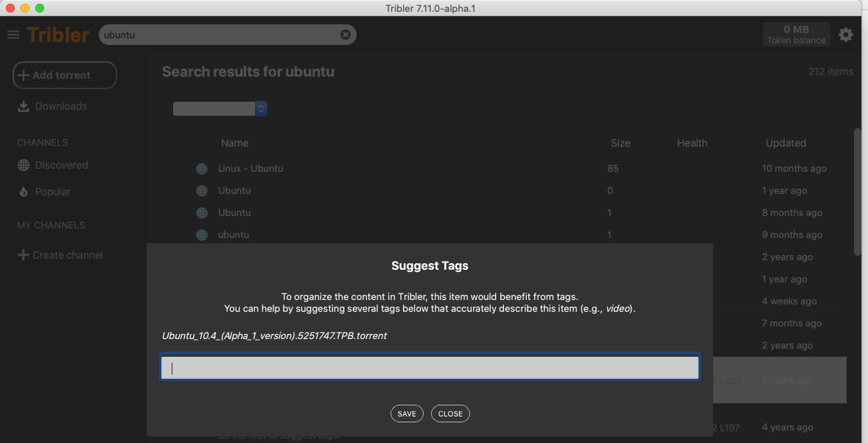Sort results by the Updated column
This screenshot has width=868, height=443.
point(785,143)
